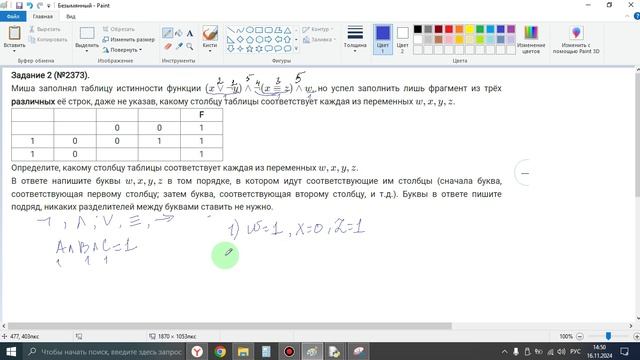Open the File (Файл) menu

(13, 16)
